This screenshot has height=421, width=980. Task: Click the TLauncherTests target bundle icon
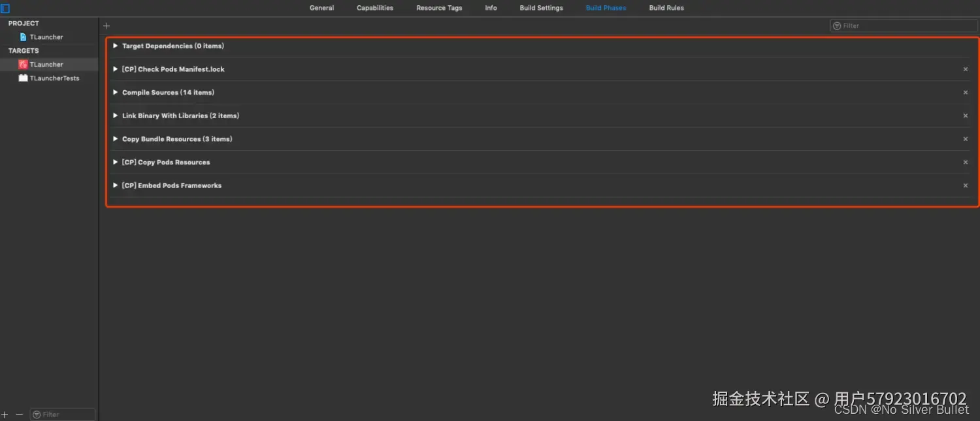pyautogui.click(x=24, y=78)
